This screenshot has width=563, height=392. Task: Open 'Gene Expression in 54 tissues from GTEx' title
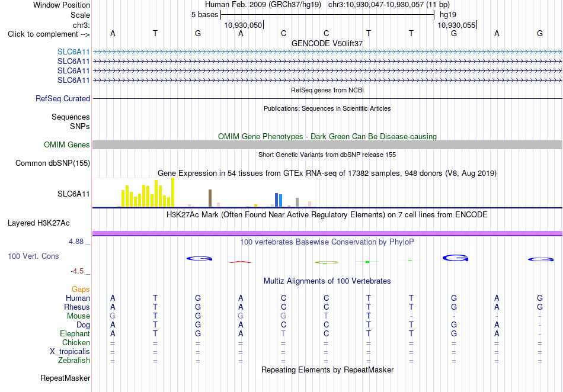[x=327, y=173]
